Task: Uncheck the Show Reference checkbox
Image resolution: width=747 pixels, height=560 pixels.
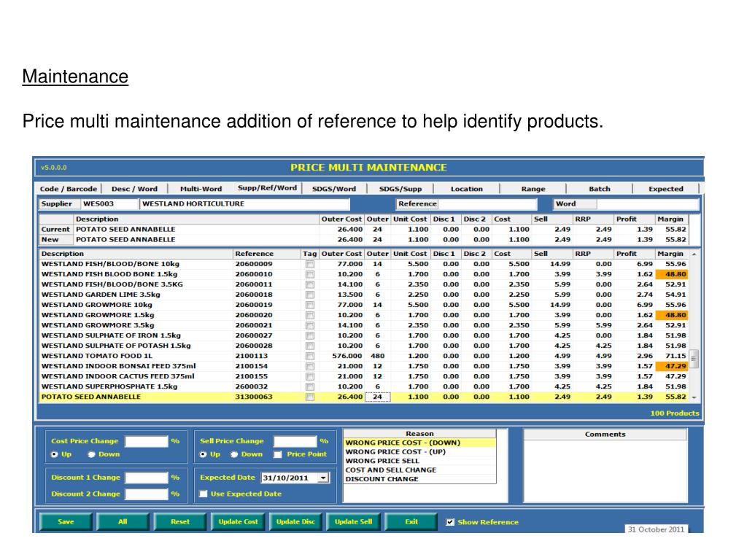Action: click(x=449, y=522)
